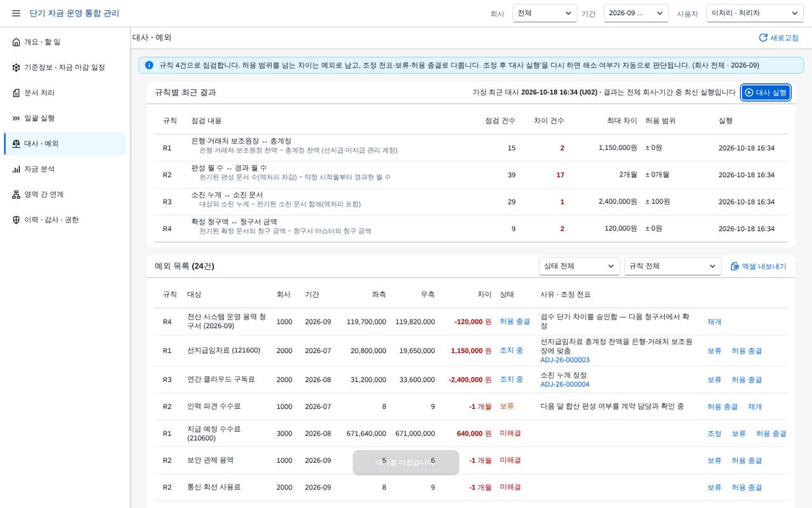Navigate to 자금 분석 menu item
Screen dimensions: 812x508
[65, 169]
